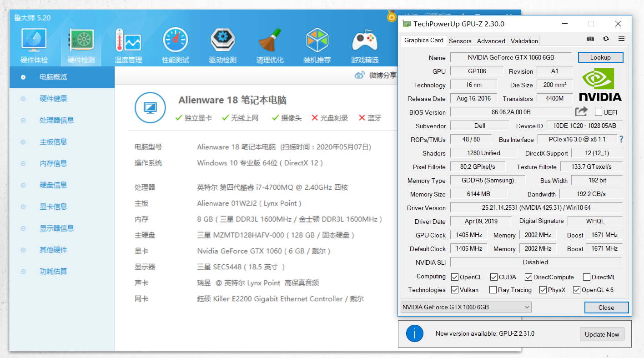Open the Validation tab

click(x=524, y=41)
